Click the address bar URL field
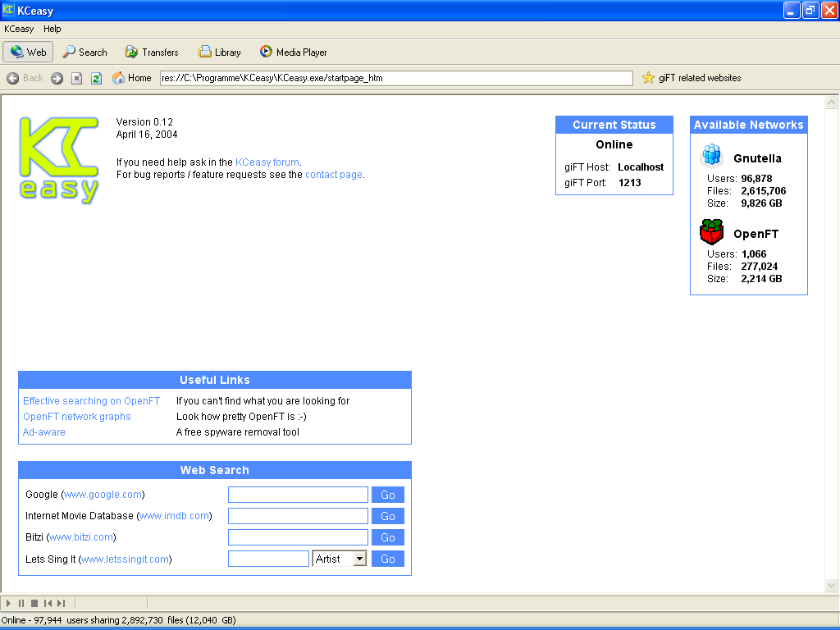Viewport: 840px width, 630px height. (x=396, y=78)
